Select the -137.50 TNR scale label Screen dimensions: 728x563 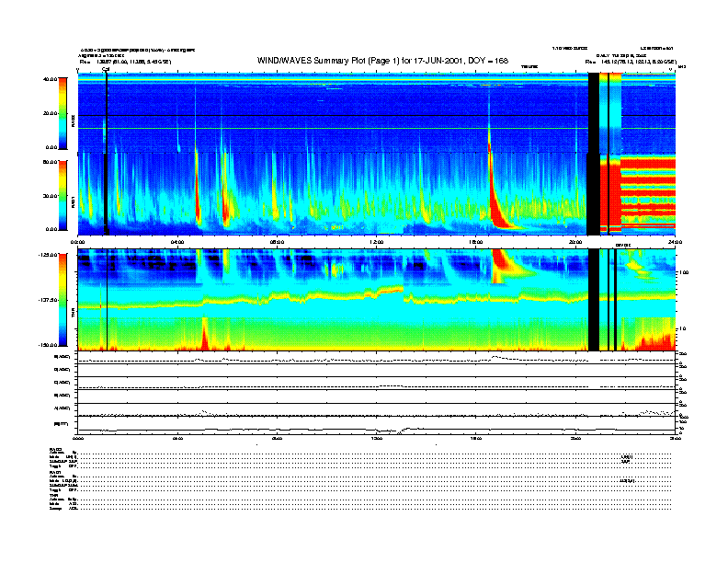coord(48,300)
